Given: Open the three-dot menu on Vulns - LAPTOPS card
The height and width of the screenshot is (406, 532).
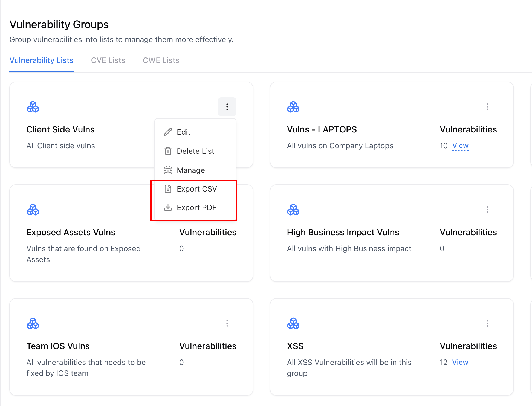Looking at the screenshot, I should [488, 107].
